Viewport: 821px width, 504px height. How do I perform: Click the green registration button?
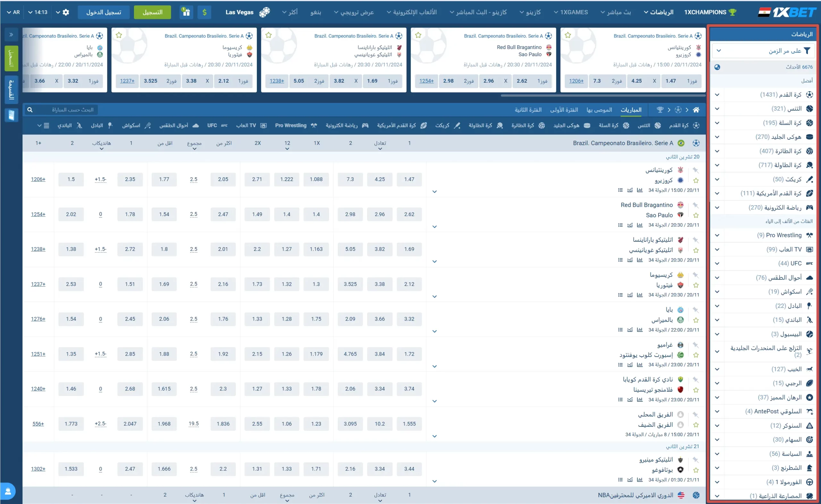(x=152, y=12)
